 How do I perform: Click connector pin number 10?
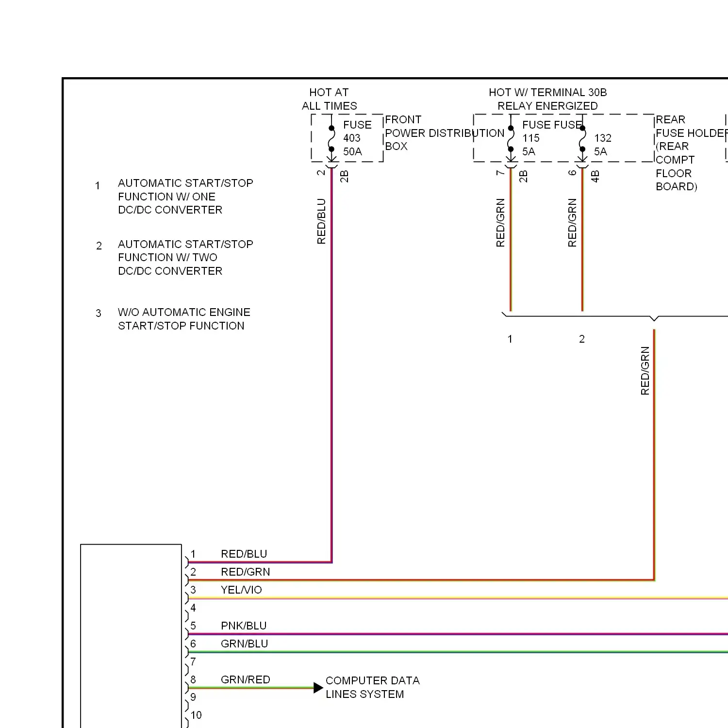click(x=196, y=715)
